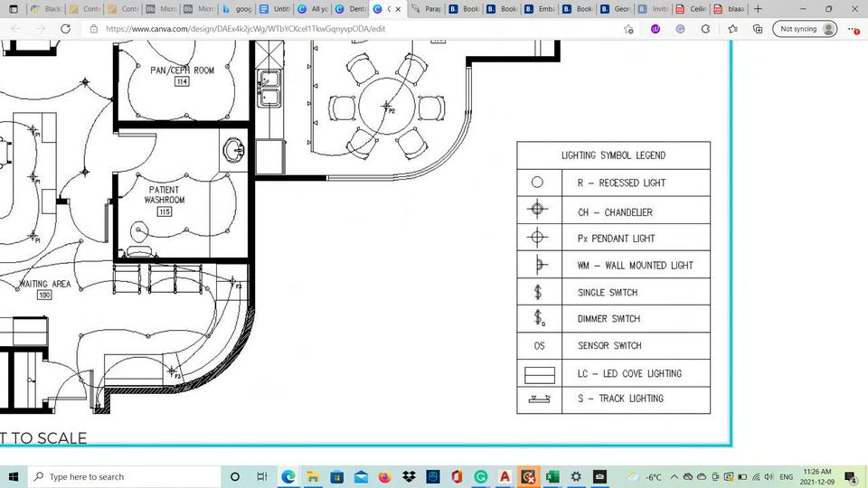The image size is (868, 488).
Task: Open the Favorites list icon
Action: point(733,29)
